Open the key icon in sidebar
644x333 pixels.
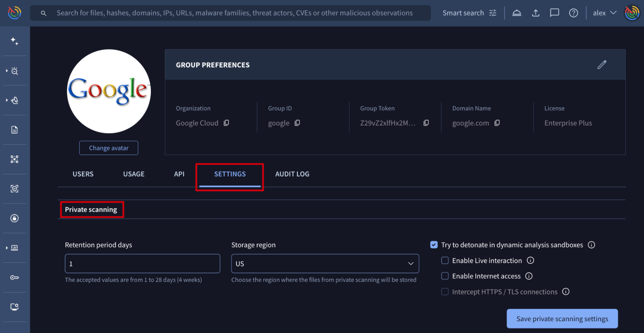pos(14,277)
